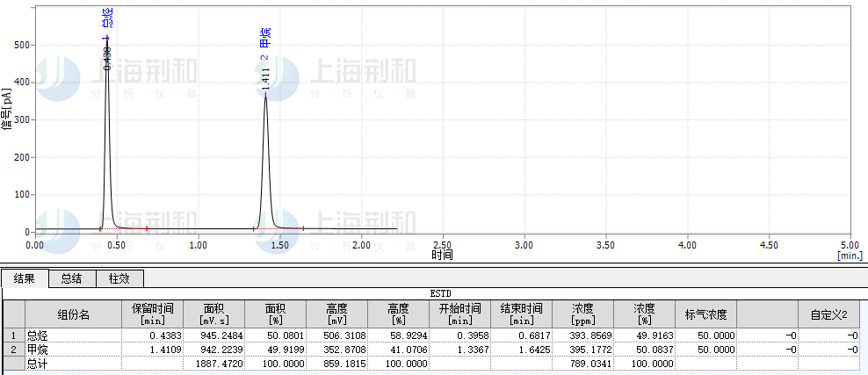This screenshot has height=375, width=868.
Task: Click concentration value 395.1772
Action: click(x=592, y=350)
